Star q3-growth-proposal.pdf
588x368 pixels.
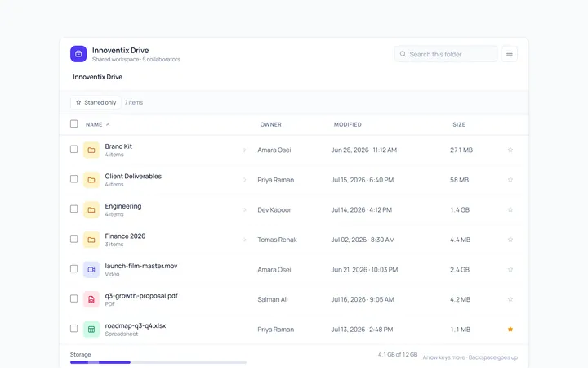(x=510, y=299)
